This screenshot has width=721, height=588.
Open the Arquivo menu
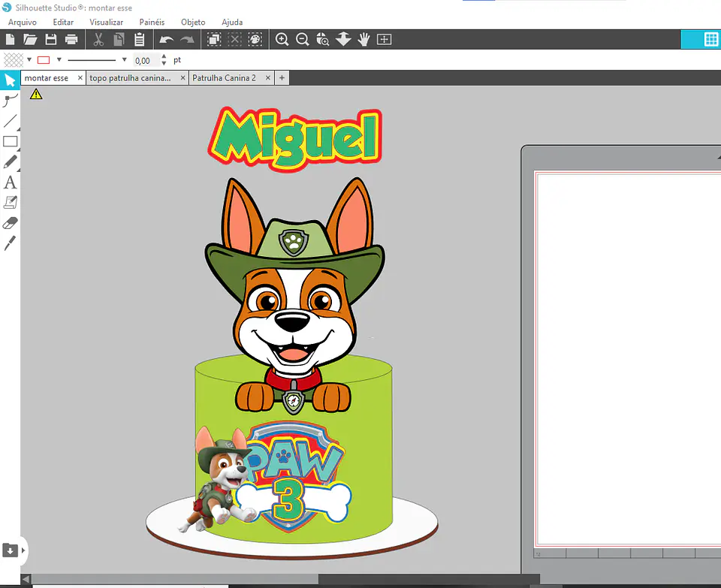click(x=22, y=22)
